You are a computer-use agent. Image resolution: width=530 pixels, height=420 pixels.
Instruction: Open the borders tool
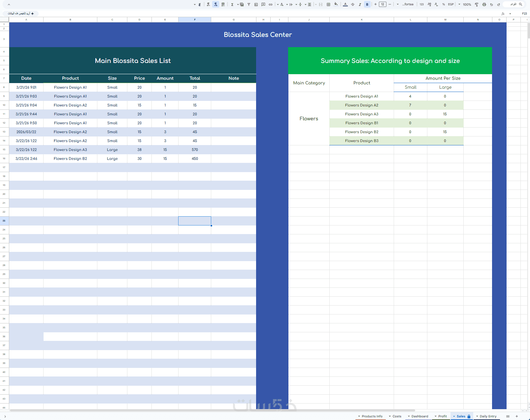[328, 4]
